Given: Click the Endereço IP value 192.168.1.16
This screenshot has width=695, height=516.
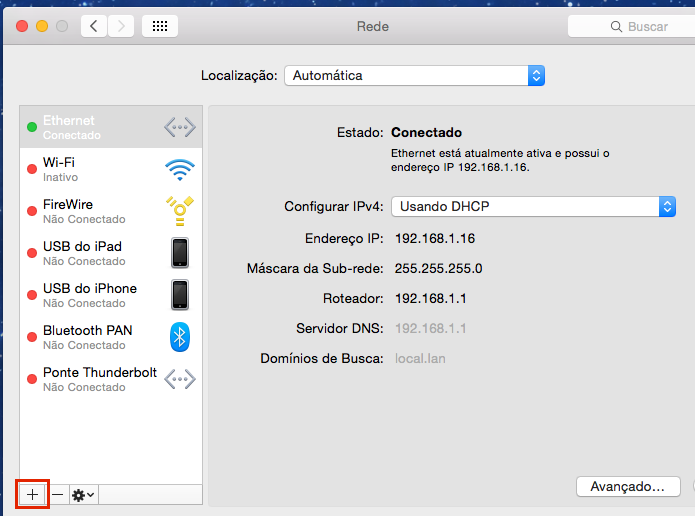Looking at the screenshot, I should pos(435,238).
